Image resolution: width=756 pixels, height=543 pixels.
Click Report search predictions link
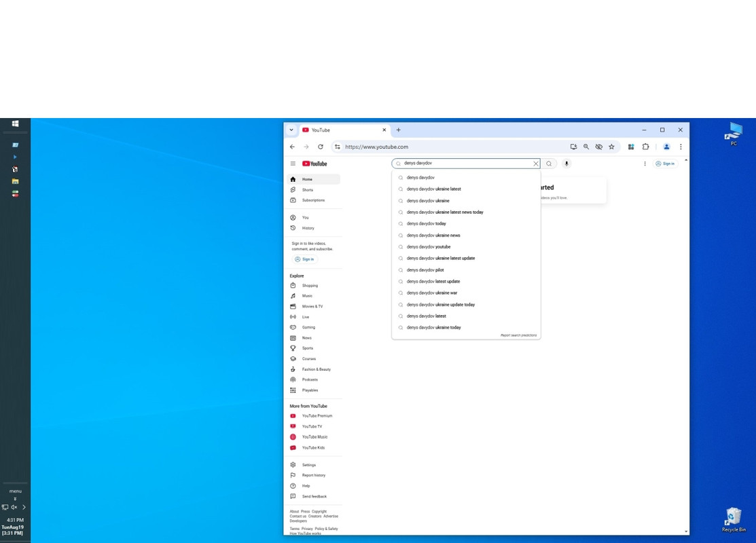click(518, 335)
